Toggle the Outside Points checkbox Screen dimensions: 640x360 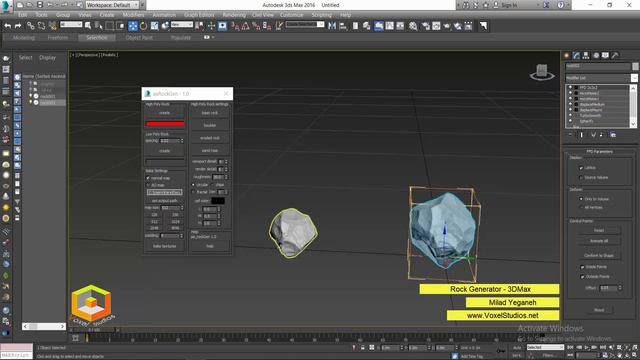click(582, 277)
